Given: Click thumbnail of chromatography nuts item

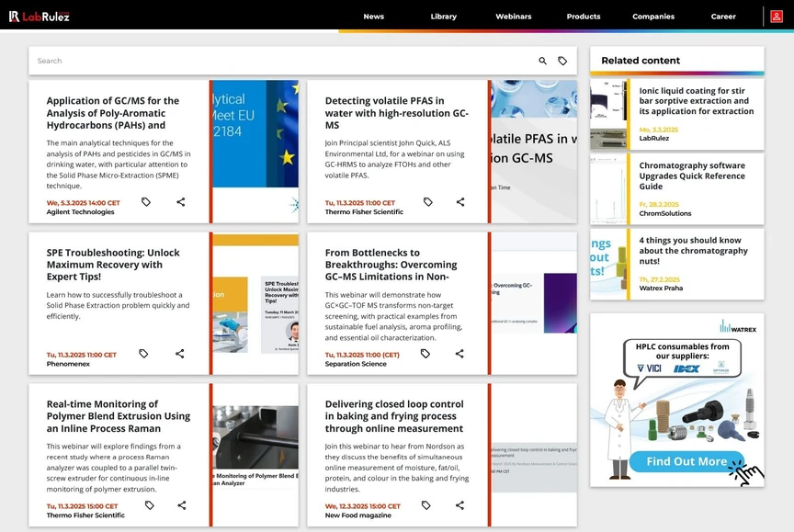Looking at the screenshot, I should tap(608, 265).
